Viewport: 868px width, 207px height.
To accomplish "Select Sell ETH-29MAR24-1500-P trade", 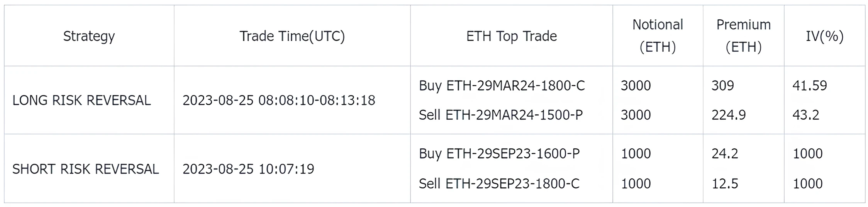I will [500, 115].
